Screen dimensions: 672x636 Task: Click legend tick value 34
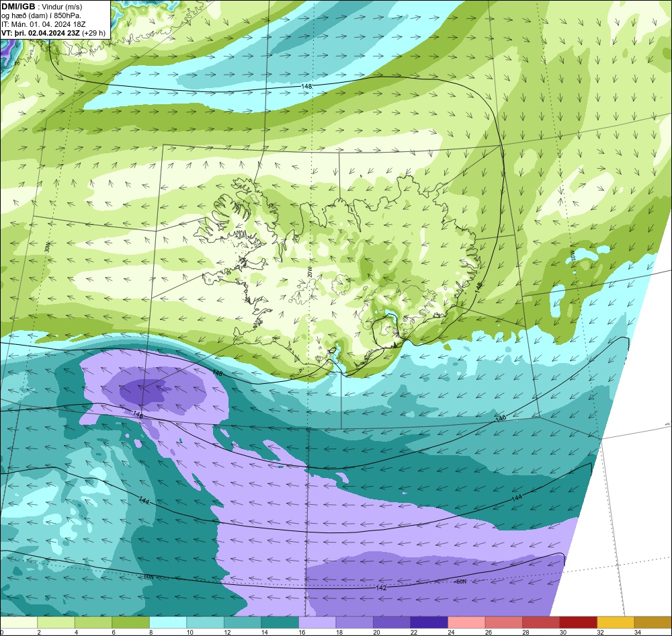click(637, 632)
